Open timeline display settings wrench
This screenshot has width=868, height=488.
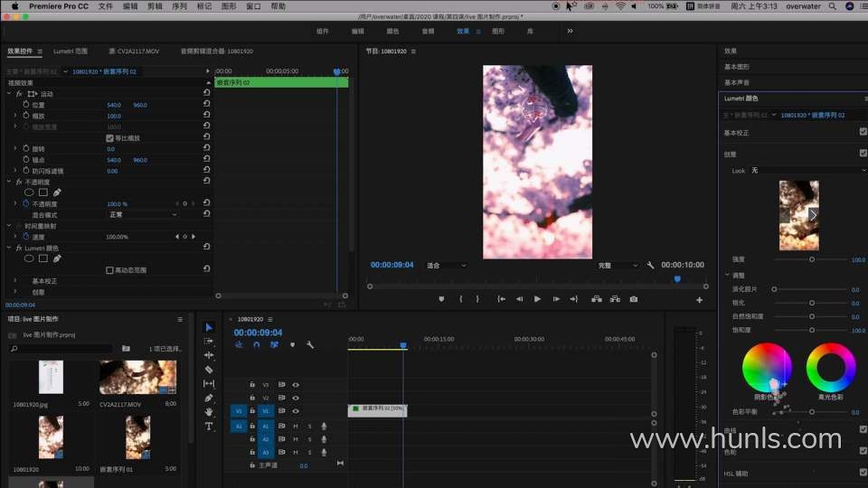pos(310,344)
